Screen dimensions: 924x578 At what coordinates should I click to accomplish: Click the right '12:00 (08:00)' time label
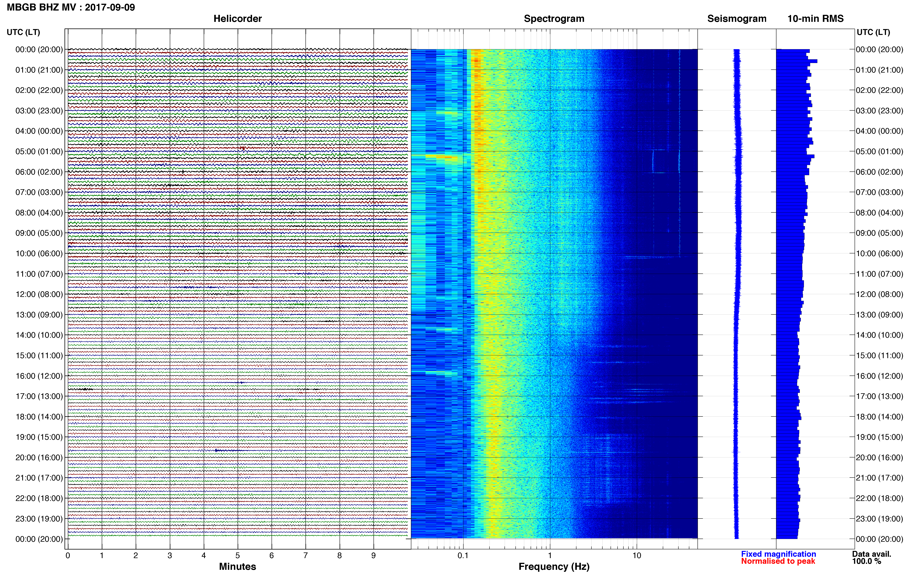(879, 294)
